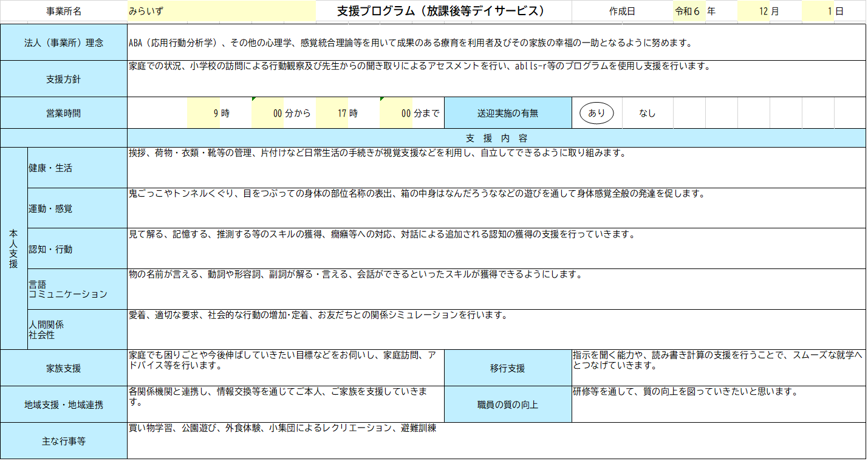
Task: Select the end minute cell before 分まで
Action: click(396, 113)
